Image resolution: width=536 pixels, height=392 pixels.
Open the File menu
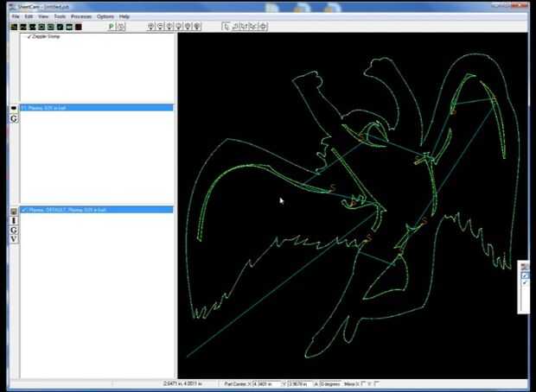pos(16,16)
